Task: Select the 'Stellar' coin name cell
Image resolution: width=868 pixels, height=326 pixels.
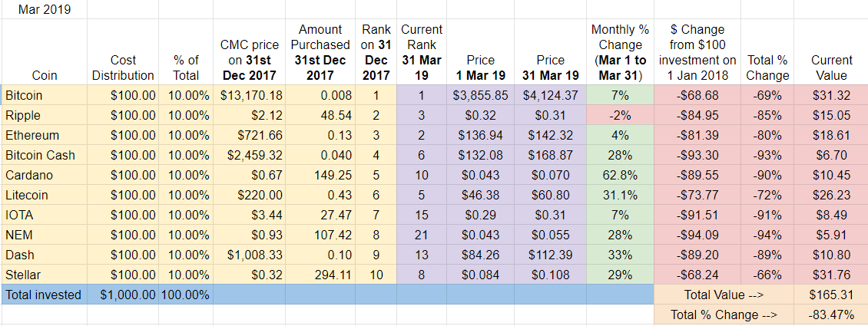Action: coord(44,275)
